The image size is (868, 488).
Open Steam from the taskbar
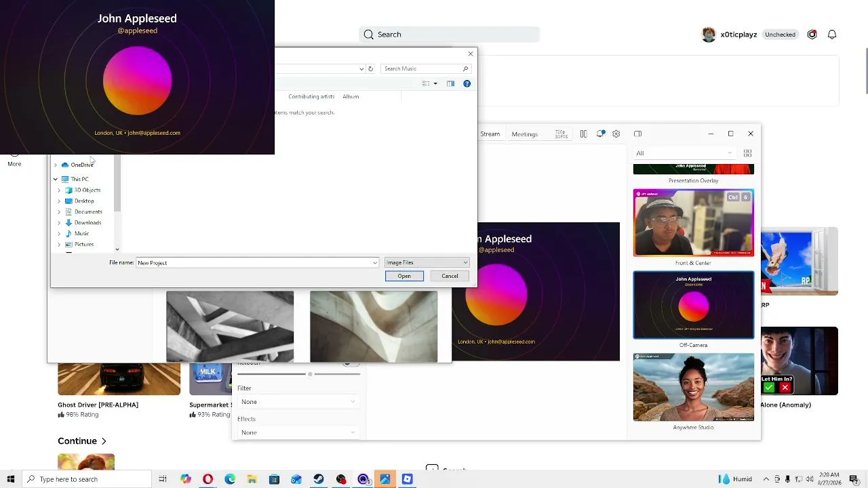click(319, 479)
